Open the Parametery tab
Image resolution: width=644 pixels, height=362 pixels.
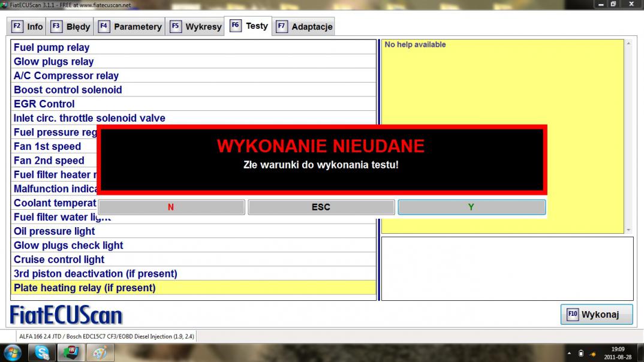(130, 27)
